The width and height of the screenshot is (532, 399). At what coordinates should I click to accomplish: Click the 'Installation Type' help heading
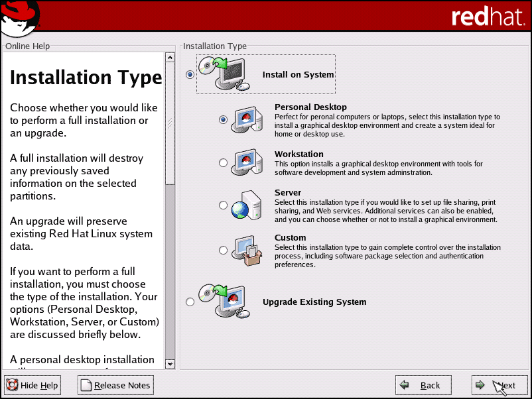86,78
